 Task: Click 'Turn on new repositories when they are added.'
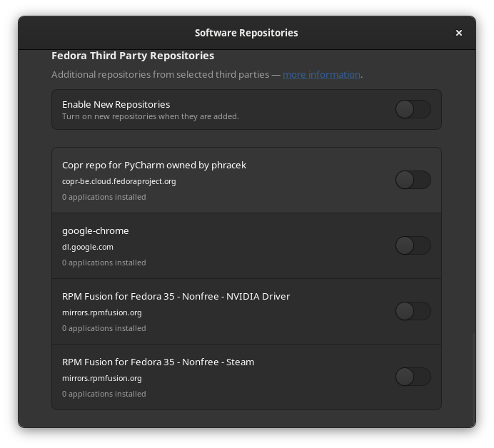[x=151, y=116]
